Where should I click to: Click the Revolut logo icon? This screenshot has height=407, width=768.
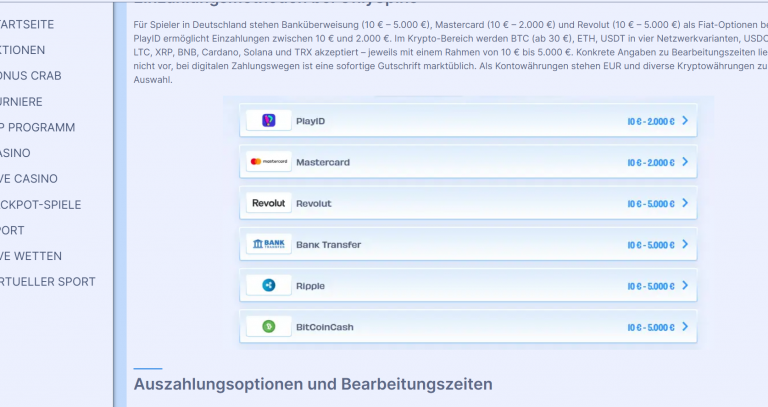point(268,203)
